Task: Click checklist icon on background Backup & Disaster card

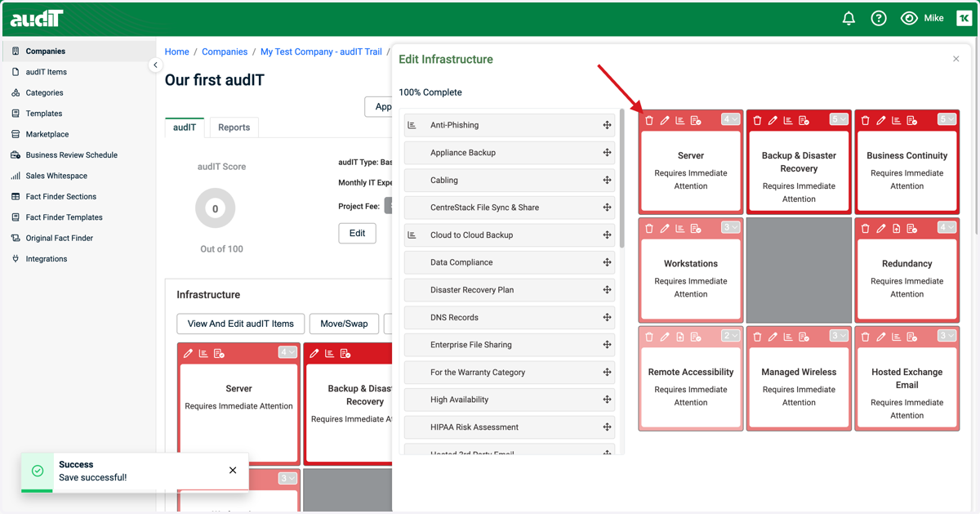Action: pos(345,353)
